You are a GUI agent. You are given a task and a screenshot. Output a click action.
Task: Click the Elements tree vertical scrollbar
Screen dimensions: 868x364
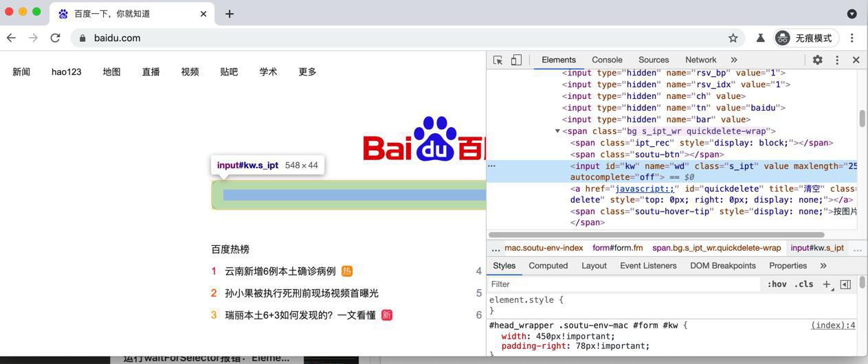point(862,118)
